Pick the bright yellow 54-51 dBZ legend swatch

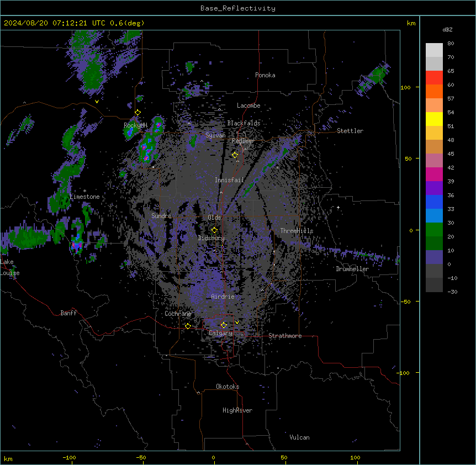(434, 119)
